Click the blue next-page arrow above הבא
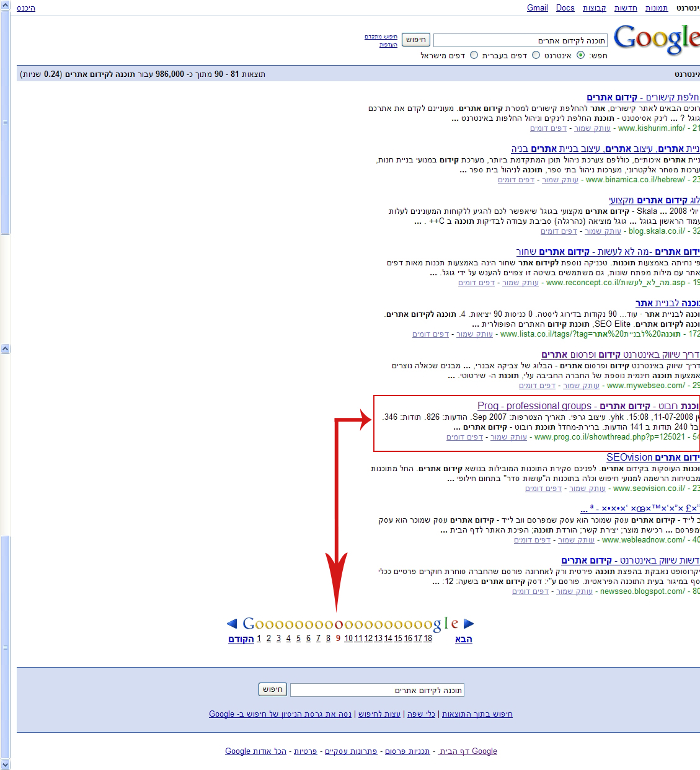The image size is (700, 770). (x=469, y=624)
